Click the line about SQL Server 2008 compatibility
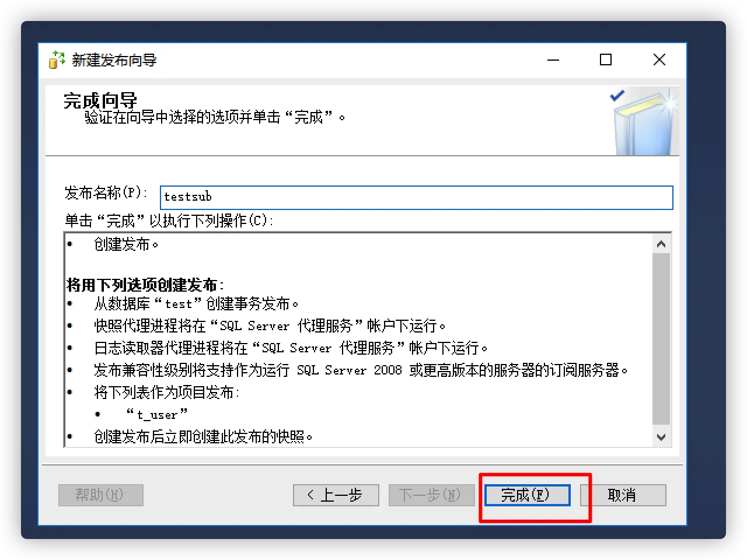 [x=361, y=370]
